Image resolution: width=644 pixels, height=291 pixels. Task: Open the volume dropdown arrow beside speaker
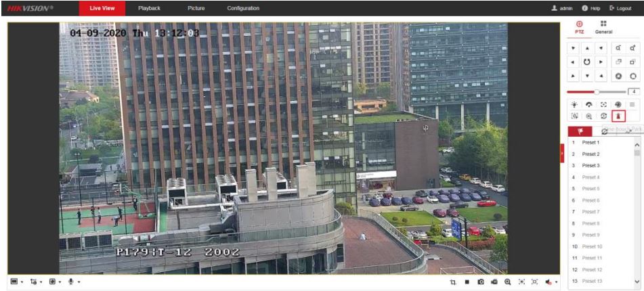[x=557, y=282]
